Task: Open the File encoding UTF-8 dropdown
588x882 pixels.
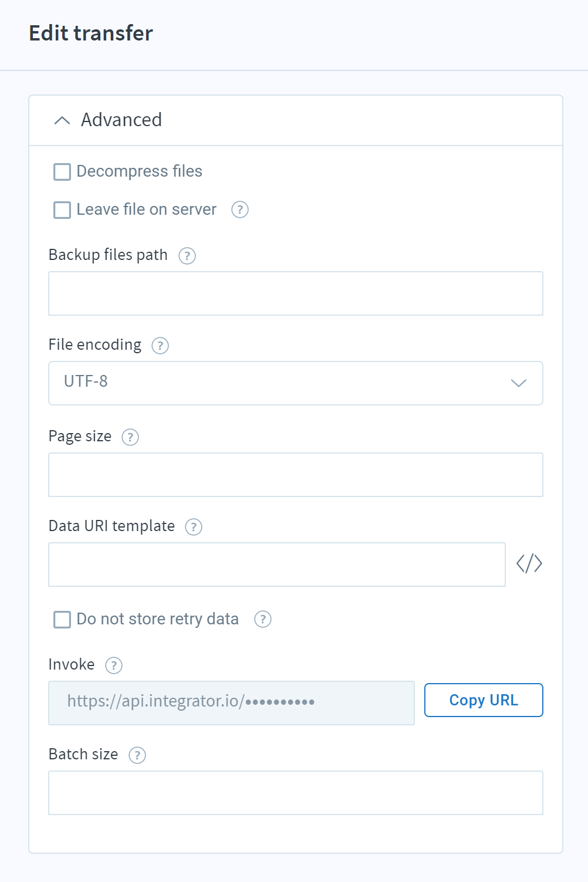Action: click(296, 383)
